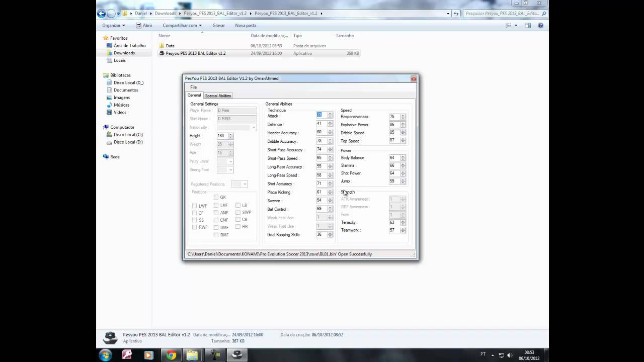Screen dimensions: 644x362
Task: Click the network tray icon
Action: [x=501, y=355]
